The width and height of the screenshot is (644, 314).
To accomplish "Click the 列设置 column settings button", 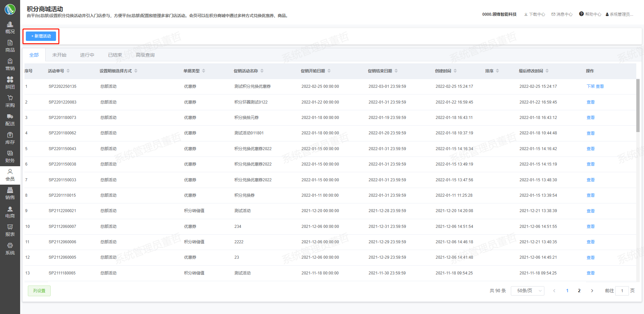I will click(39, 291).
